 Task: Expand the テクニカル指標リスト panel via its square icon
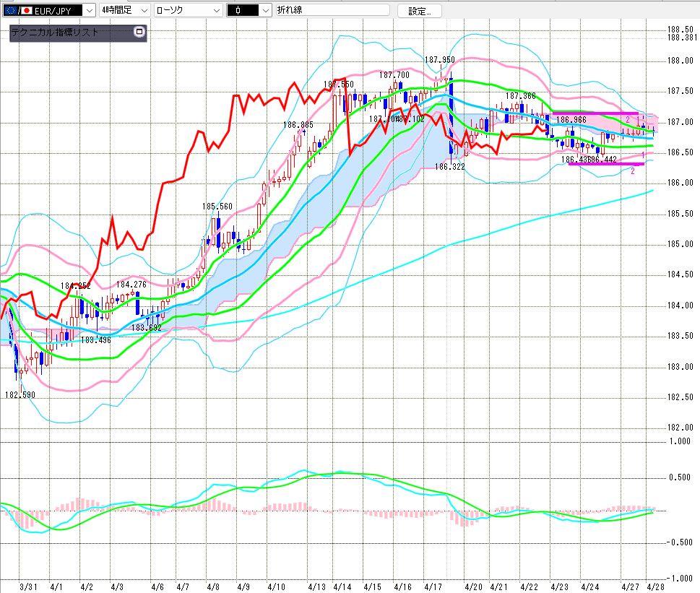(139, 33)
